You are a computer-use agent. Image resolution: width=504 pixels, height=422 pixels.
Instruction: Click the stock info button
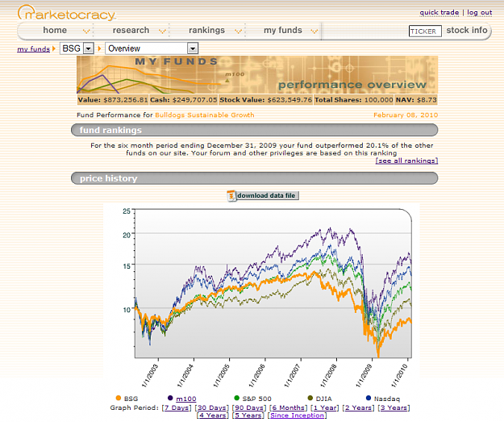(467, 30)
